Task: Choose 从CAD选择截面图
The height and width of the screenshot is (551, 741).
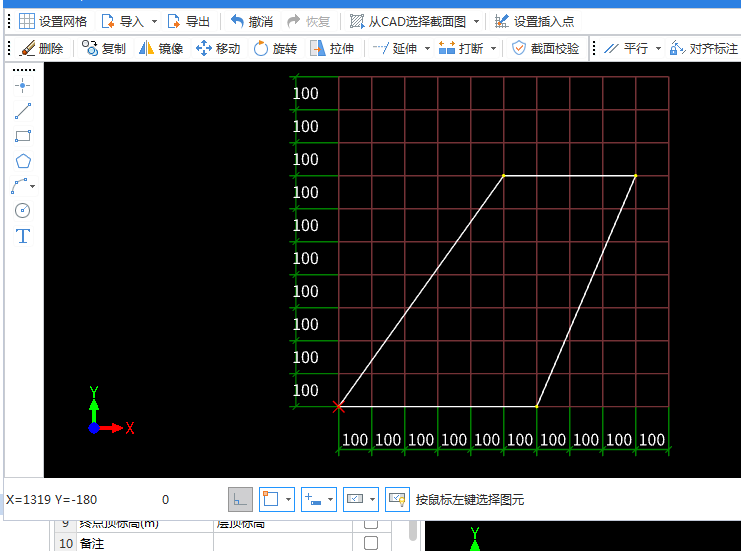Action: (x=408, y=21)
